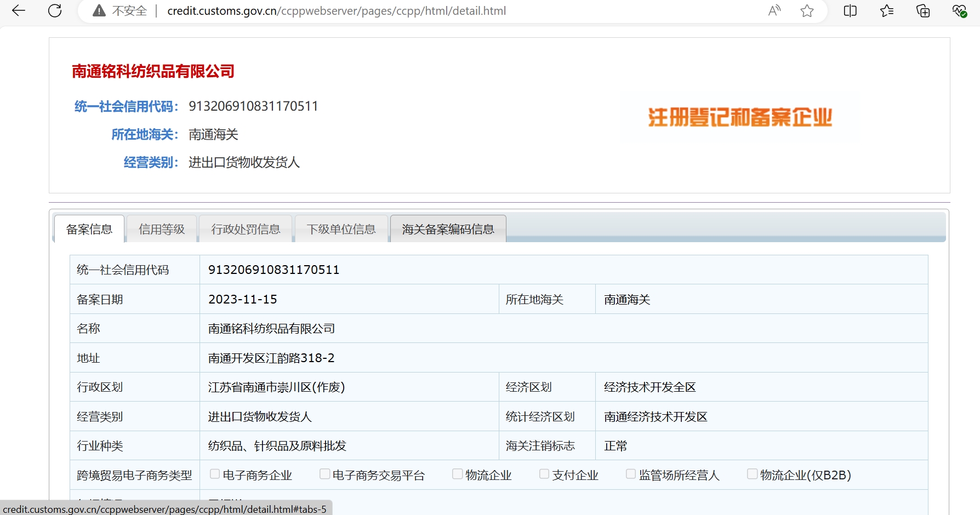Click 南通海关 in the header section
980x515 pixels.
point(213,135)
